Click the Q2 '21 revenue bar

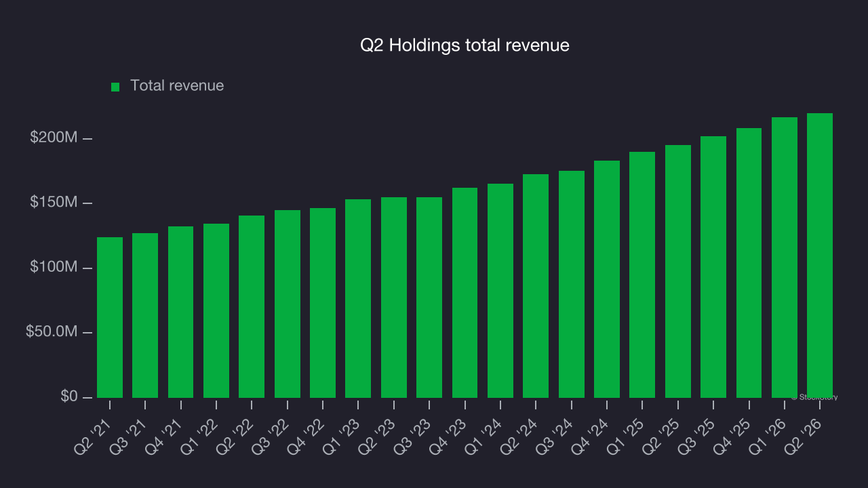point(110,317)
